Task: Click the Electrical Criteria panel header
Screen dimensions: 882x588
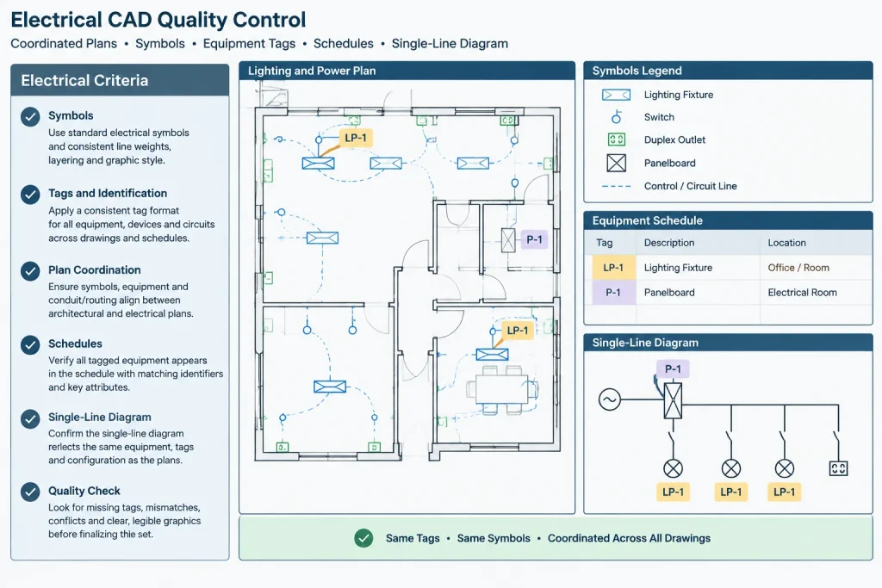Action: pyautogui.click(x=120, y=80)
